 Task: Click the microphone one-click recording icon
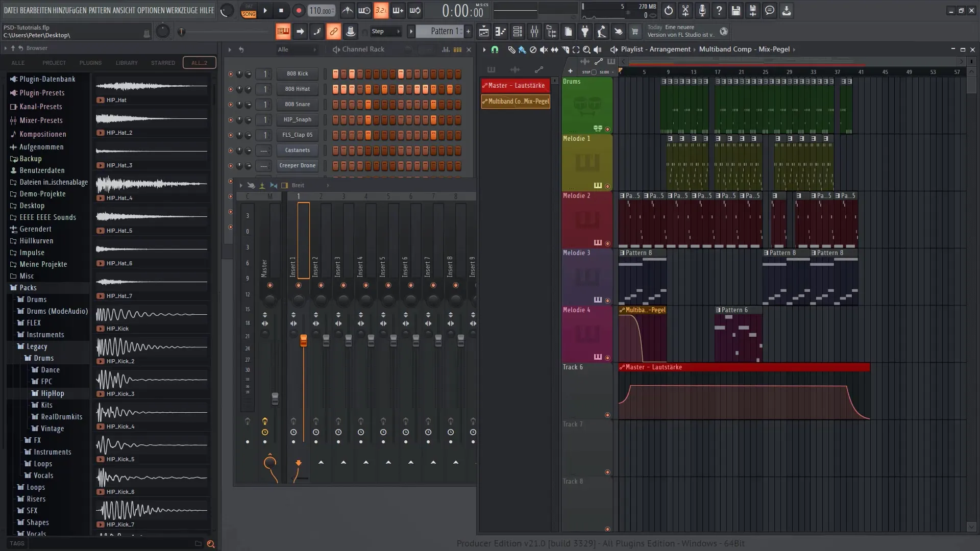pyautogui.click(x=702, y=10)
